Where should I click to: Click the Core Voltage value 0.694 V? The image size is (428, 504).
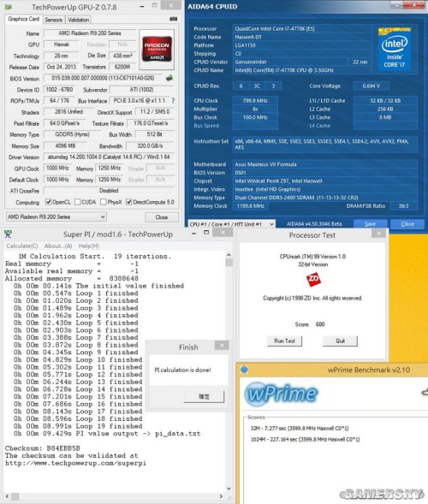click(372, 86)
